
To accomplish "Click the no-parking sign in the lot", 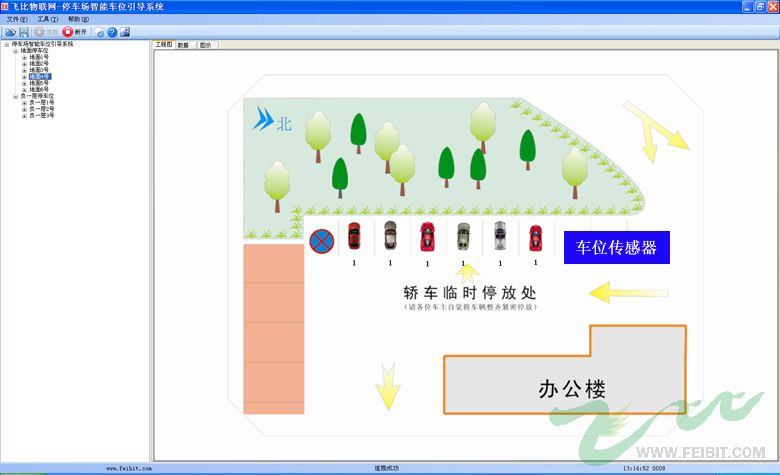I will (x=321, y=241).
